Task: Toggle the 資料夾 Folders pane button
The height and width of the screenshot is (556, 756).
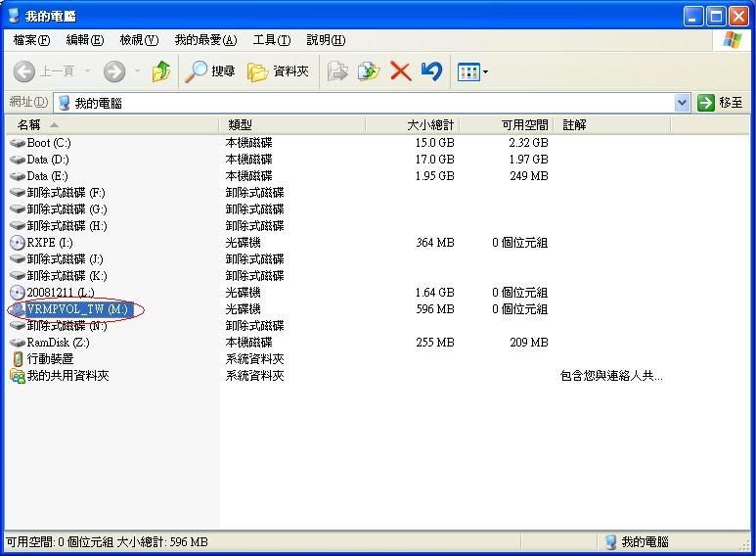Action: click(x=278, y=71)
